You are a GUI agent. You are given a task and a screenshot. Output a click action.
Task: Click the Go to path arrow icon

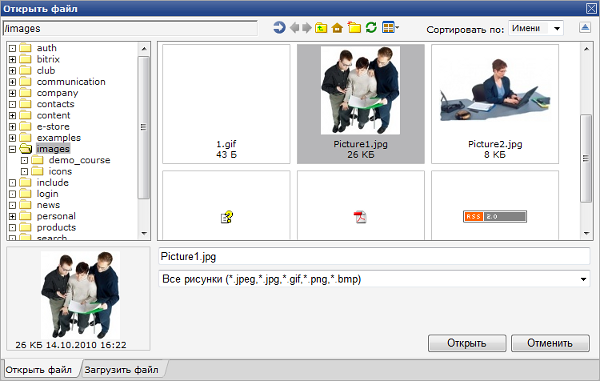(x=279, y=28)
